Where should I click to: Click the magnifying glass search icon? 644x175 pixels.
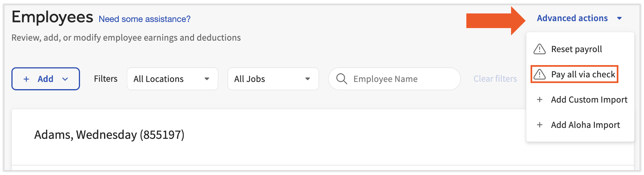(x=342, y=79)
